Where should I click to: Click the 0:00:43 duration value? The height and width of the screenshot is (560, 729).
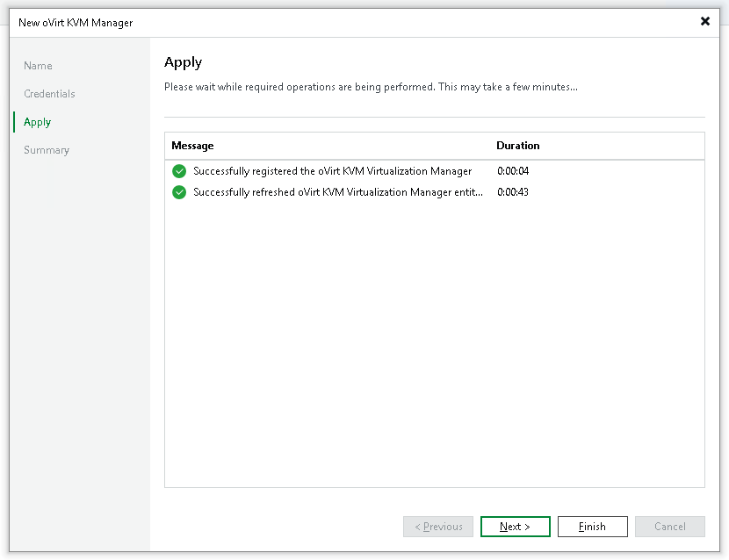[x=513, y=192]
